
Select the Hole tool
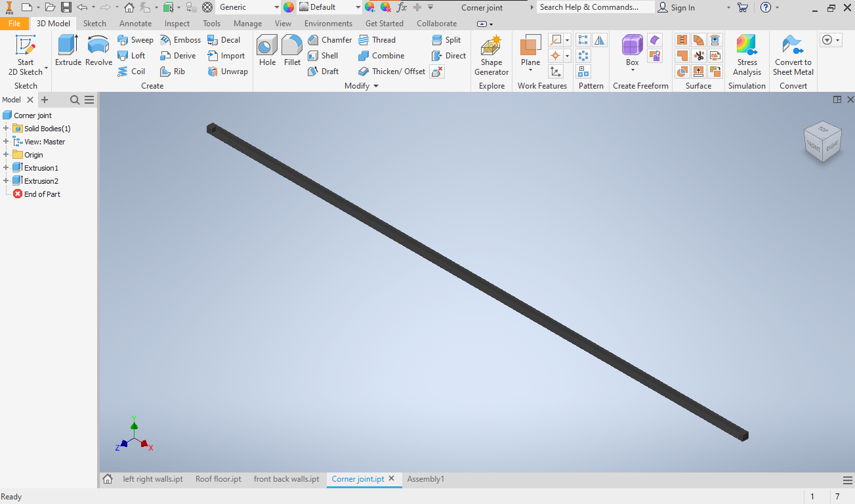coord(267,51)
